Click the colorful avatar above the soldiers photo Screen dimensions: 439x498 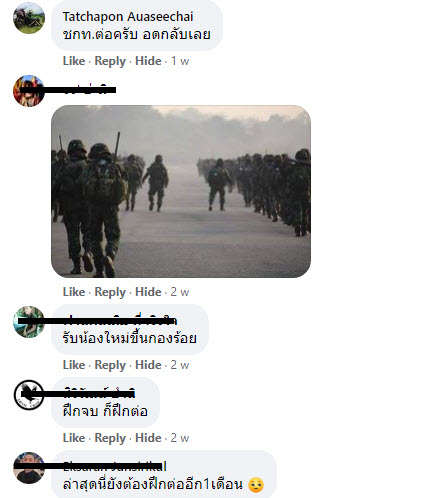(x=29, y=91)
